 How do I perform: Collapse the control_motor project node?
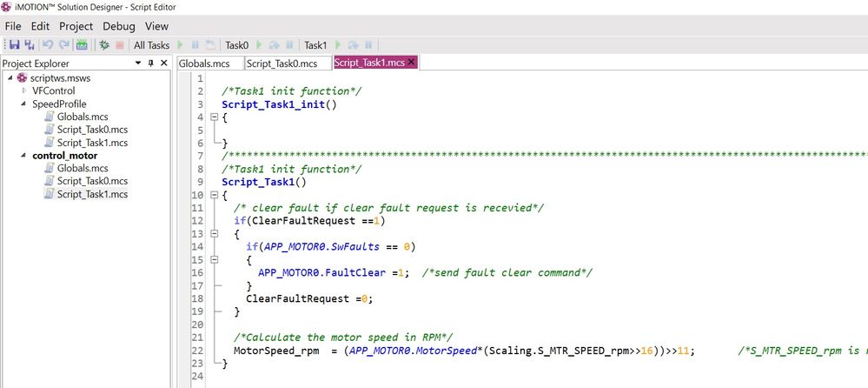point(24,156)
